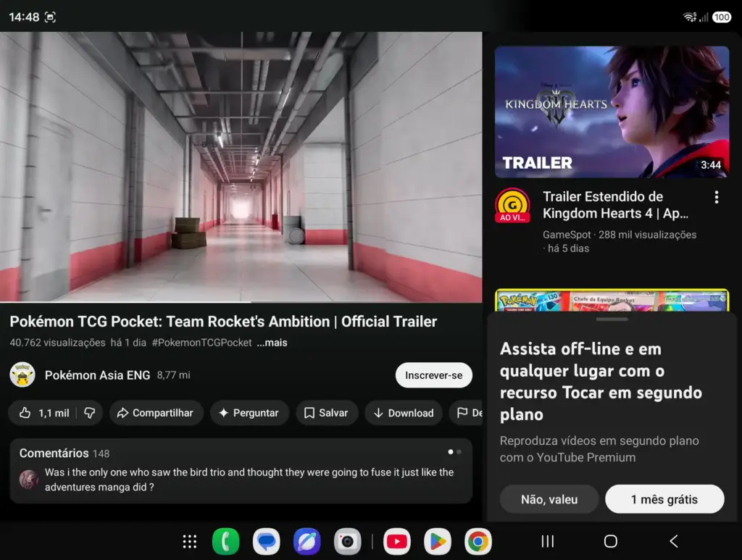Viewport: 742px width, 560px height.
Task: Tap the partially visible flag report button
Action: 466,413
